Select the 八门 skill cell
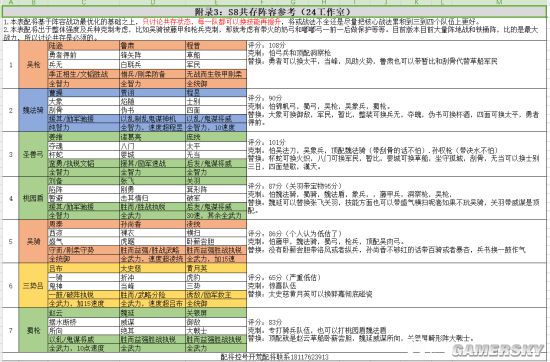The width and height of the screenshot is (550, 362). (x=152, y=146)
